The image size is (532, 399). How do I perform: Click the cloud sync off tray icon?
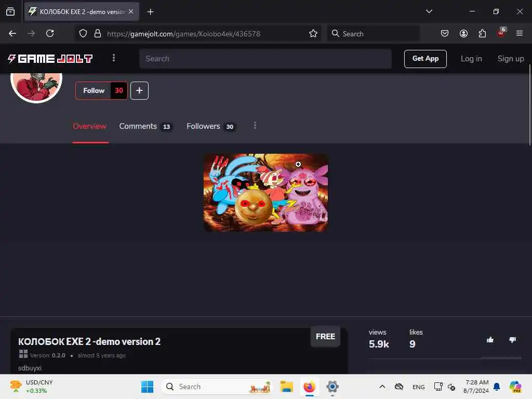click(x=399, y=387)
